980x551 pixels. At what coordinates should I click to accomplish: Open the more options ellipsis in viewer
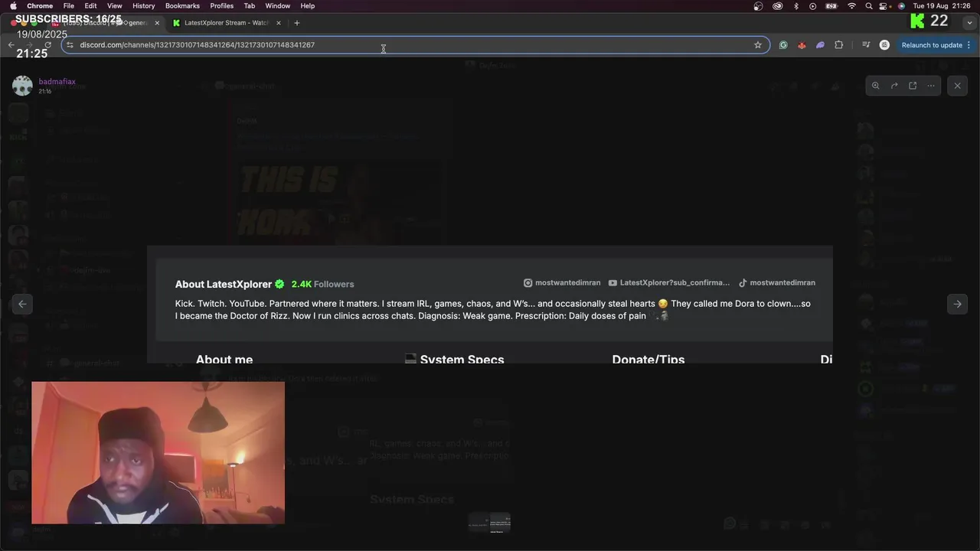coord(931,86)
